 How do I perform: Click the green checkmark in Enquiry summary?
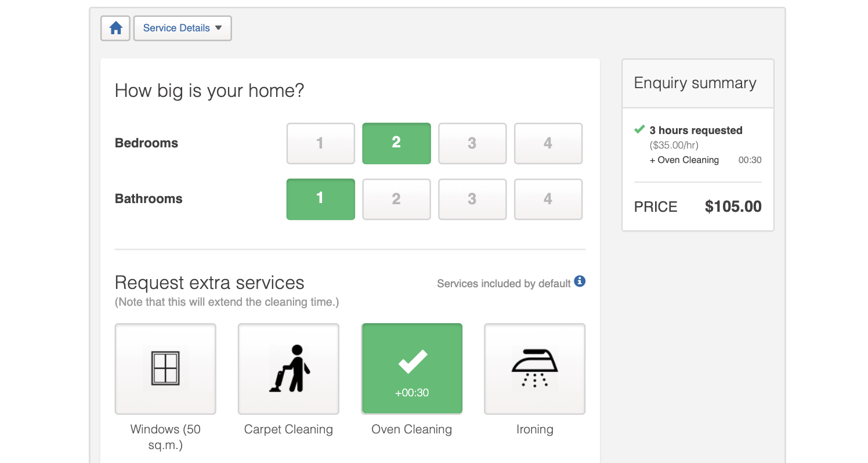(639, 129)
